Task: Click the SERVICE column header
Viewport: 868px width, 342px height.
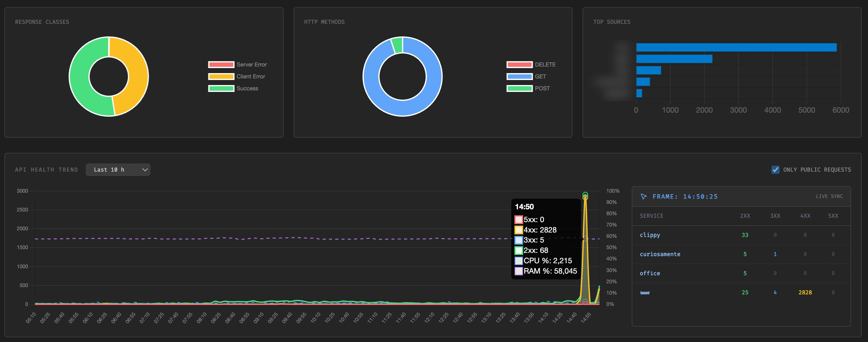Action: point(651,216)
